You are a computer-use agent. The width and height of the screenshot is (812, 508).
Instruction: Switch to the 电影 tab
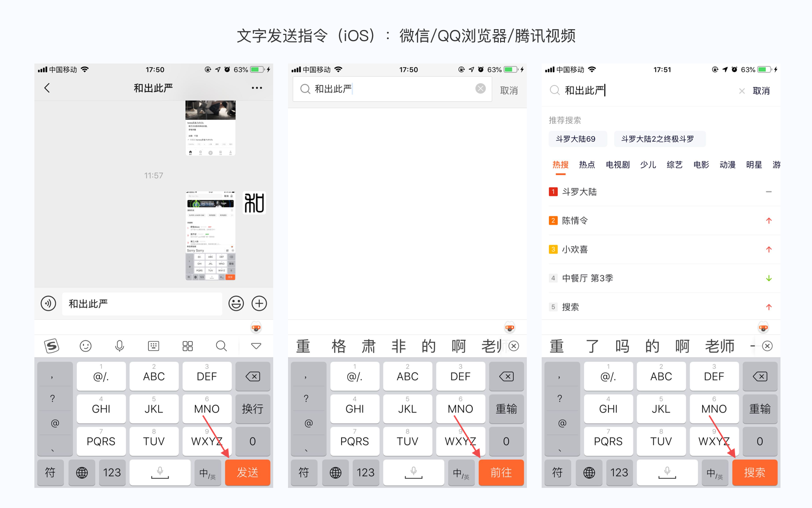pyautogui.click(x=701, y=165)
